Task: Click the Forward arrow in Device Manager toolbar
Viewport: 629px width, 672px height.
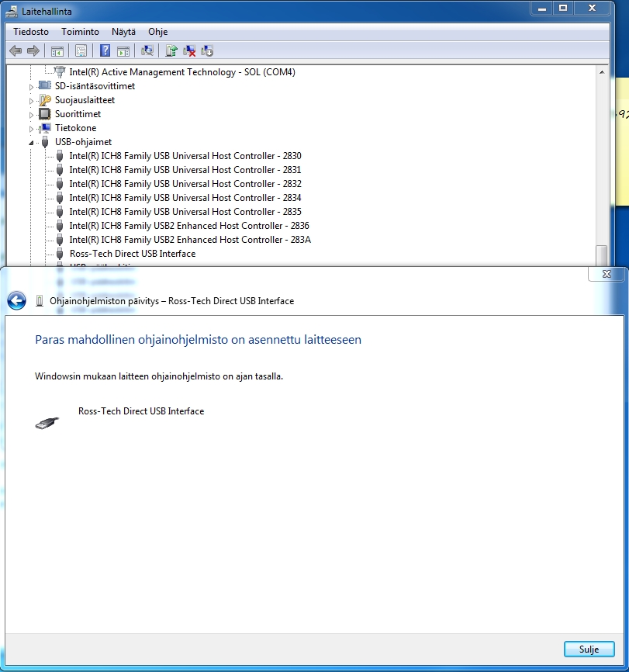Action: pyautogui.click(x=33, y=51)
